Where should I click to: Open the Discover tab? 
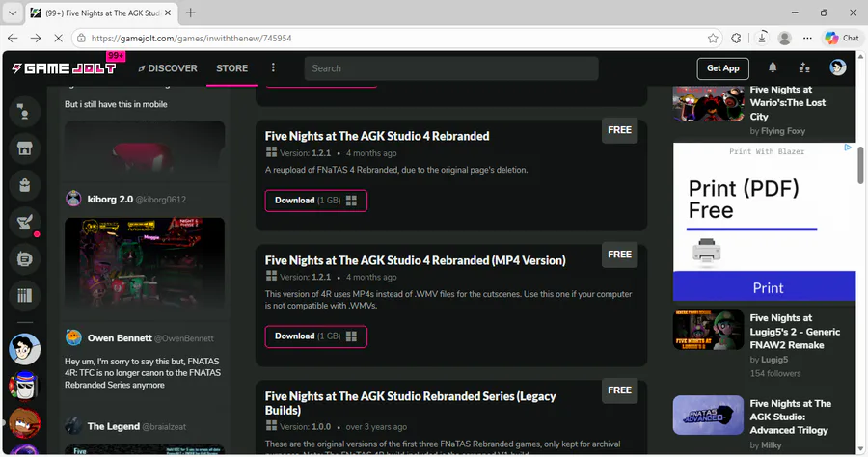(x=168, y=68)
